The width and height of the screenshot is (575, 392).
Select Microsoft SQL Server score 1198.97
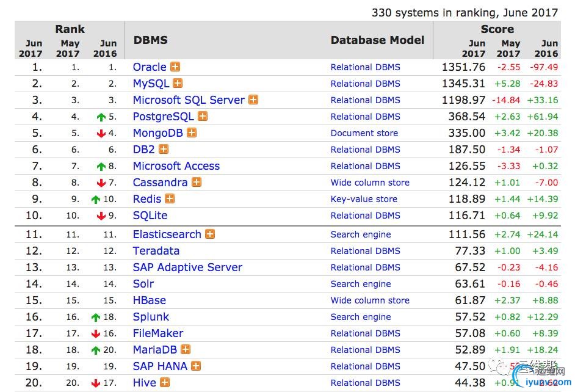(x=463, y=100)
